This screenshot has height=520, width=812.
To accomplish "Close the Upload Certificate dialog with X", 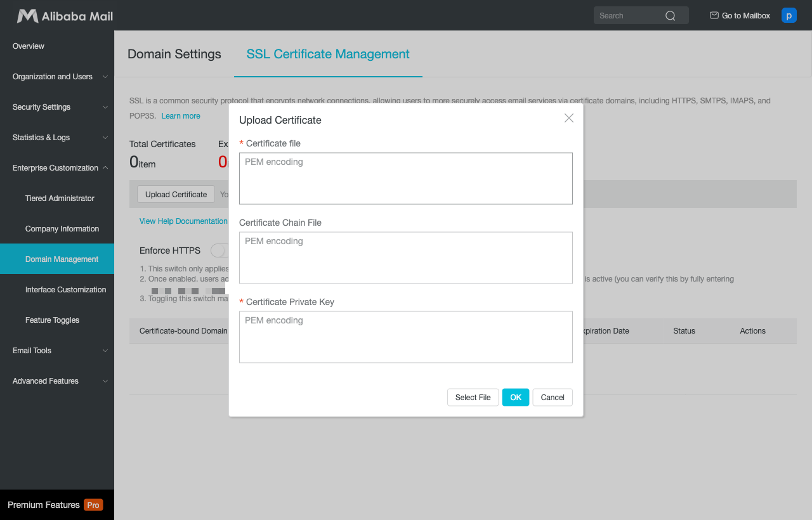I will click(569, 118).
